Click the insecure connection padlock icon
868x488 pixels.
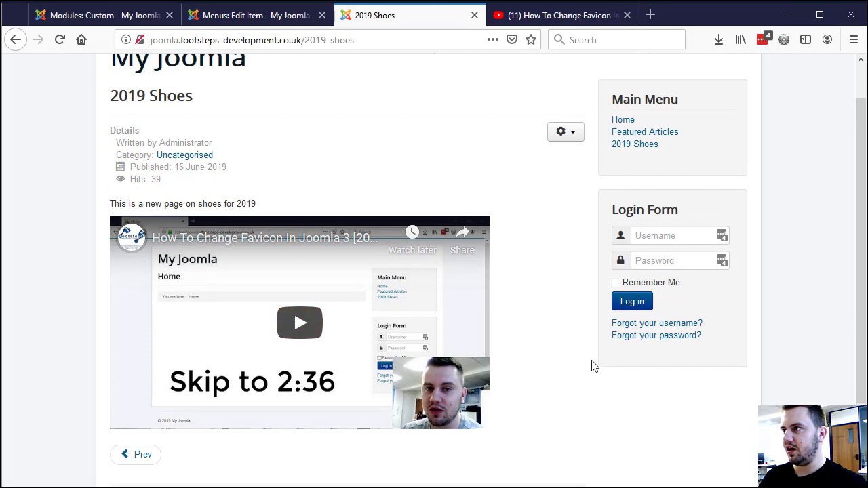(x=140, y=40)
